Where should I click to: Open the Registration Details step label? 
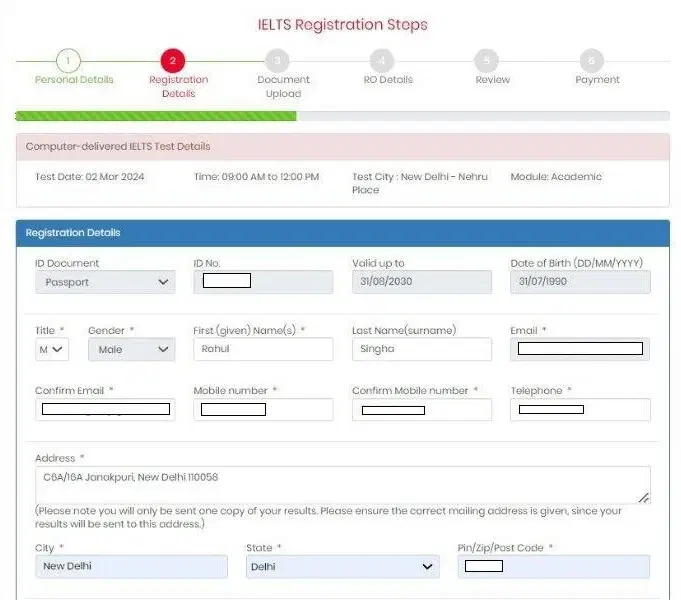pyautogui.click(x=179, y=86)
